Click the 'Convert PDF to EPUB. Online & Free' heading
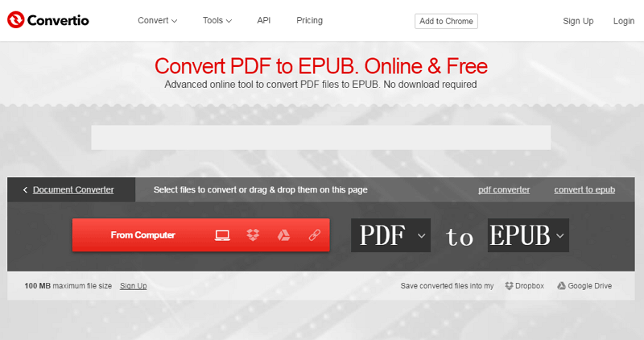 (320, 66)
